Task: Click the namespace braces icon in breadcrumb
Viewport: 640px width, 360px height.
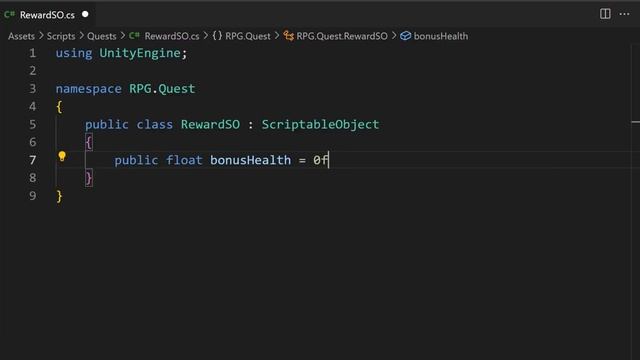Action: (217, 36)
